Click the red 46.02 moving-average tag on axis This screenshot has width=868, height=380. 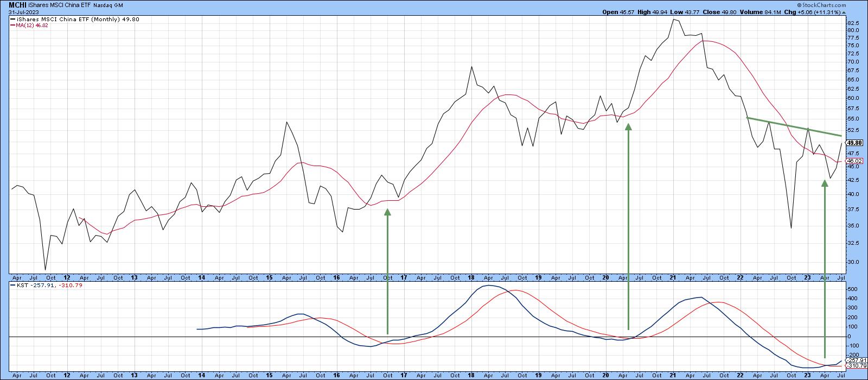pos(854,161)
